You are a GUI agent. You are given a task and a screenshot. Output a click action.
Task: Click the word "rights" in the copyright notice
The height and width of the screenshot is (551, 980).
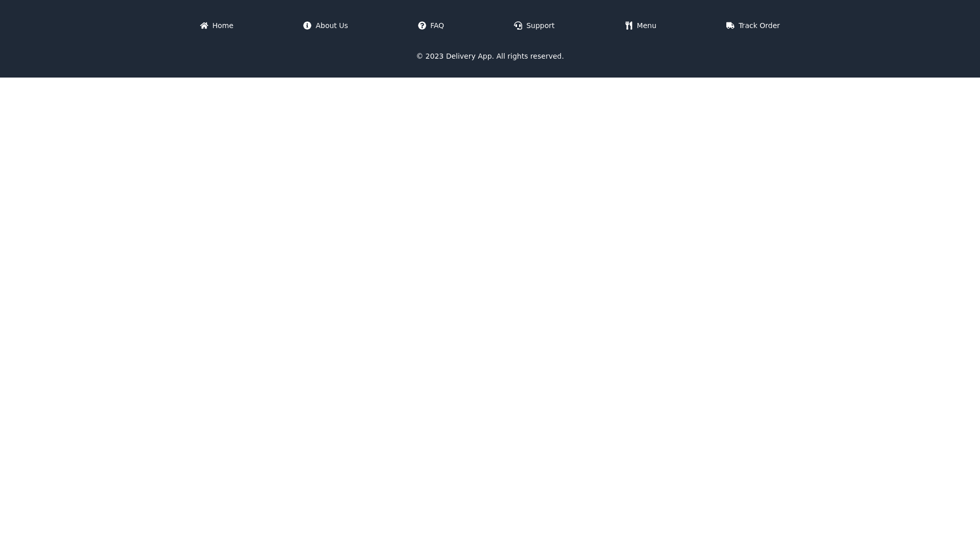[518, 56]
